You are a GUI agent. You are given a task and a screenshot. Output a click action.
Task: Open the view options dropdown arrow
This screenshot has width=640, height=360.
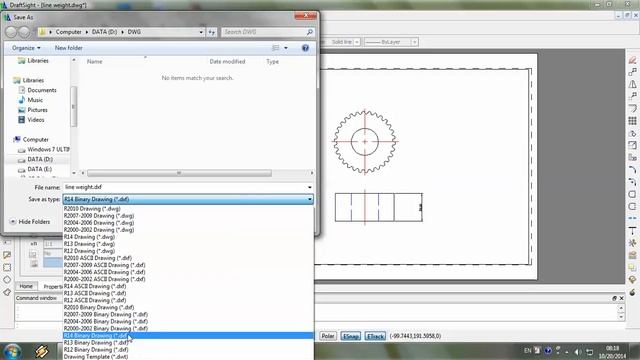click(286, 48)
